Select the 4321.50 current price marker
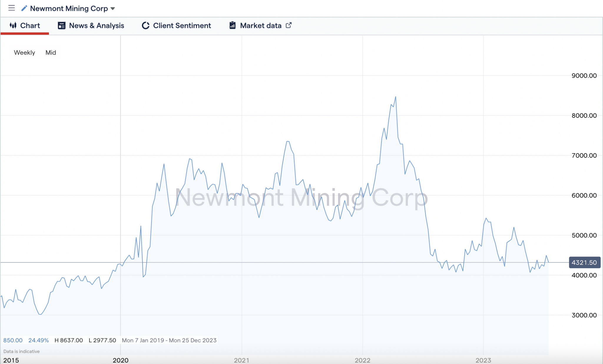The image size is (603, 364). [x=585, y=262]
